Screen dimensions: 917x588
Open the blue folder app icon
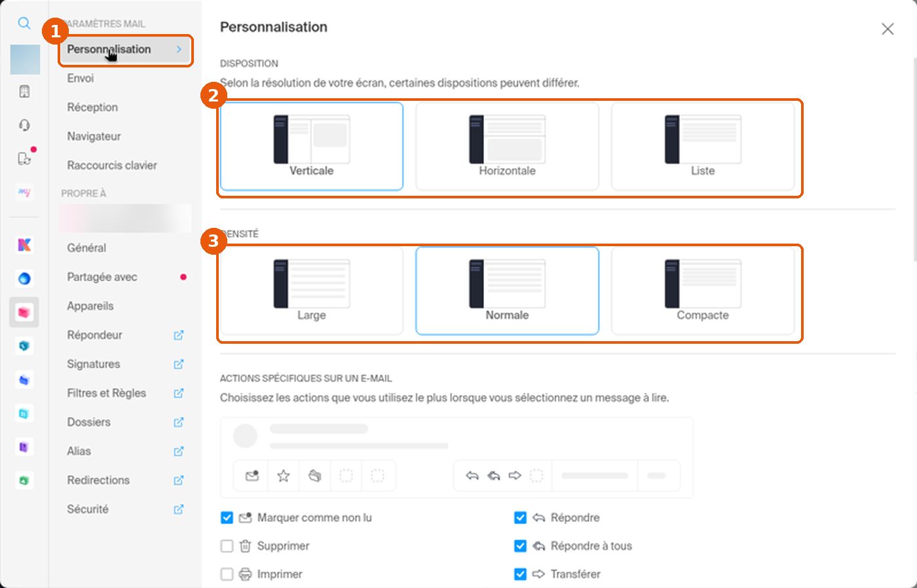point(24,380)
